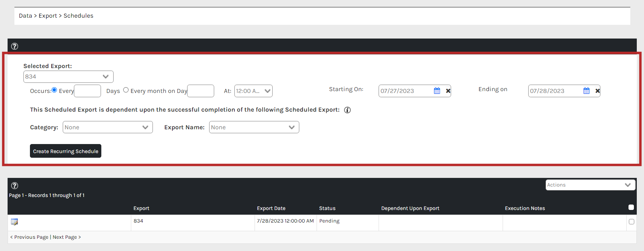Image resolution: width=644 pixels, height=251 pixels.
Task: Expand the Category dropdown
Action: tap(108, 127)
